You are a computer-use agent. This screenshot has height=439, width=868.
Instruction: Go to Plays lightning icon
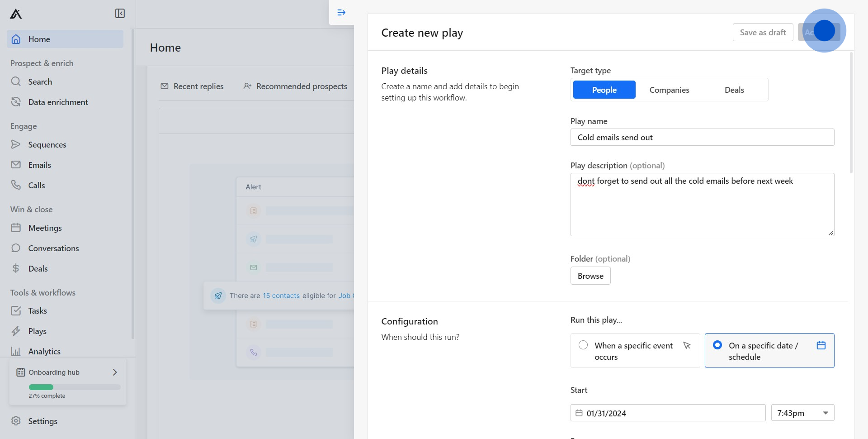click(16, 331)
